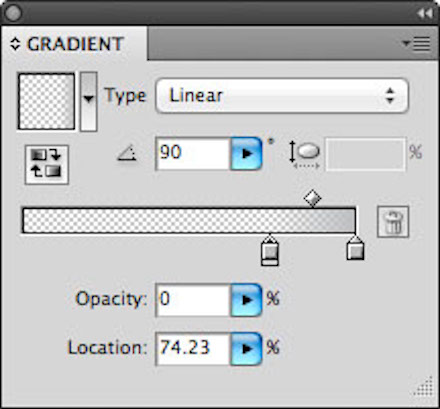This screenshot has width=440, height=409.
Task: Click the midpoint diamond above gradient bar
Action: (313, 198)
